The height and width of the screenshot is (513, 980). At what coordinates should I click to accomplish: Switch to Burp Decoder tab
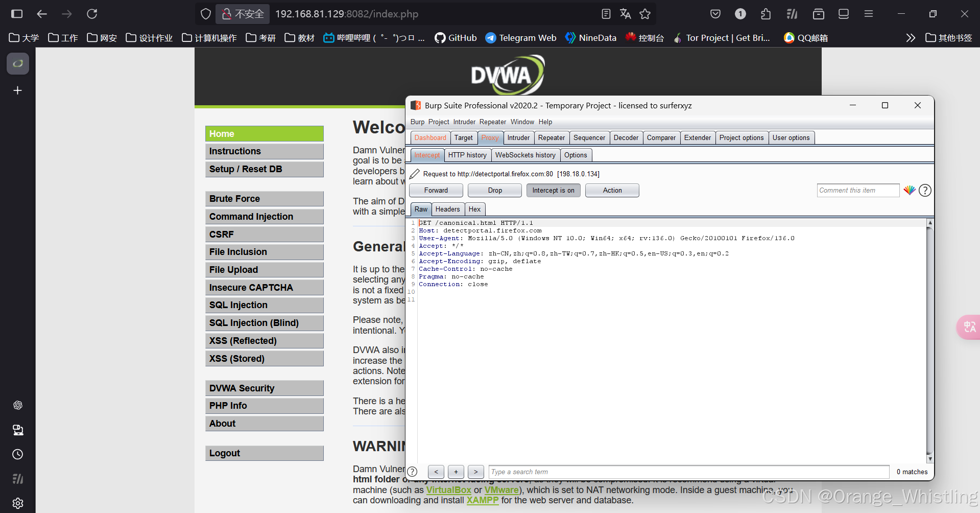tap(626, 138)
